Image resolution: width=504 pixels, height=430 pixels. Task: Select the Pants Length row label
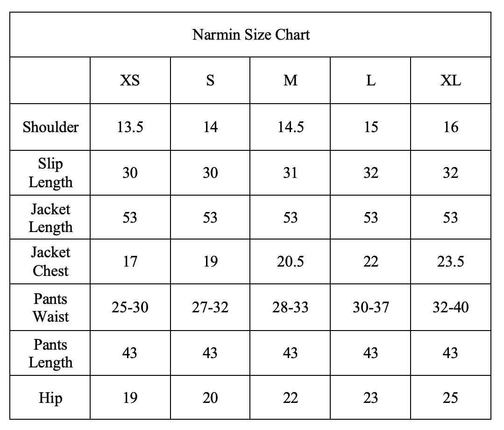point(50,353)
